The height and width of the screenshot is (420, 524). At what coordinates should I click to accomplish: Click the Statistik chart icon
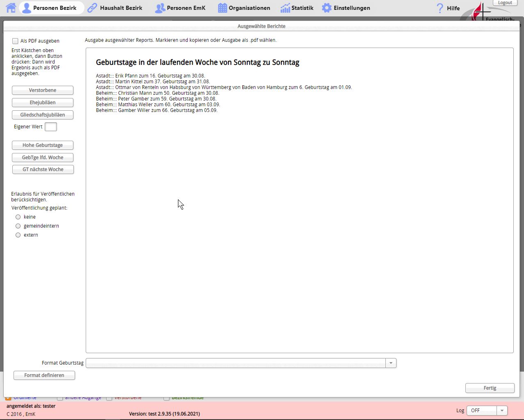(285, 8)
